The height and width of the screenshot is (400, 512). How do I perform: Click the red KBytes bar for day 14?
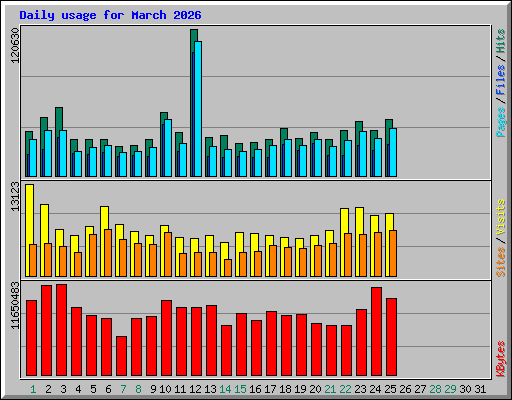(x=226, y=351)
